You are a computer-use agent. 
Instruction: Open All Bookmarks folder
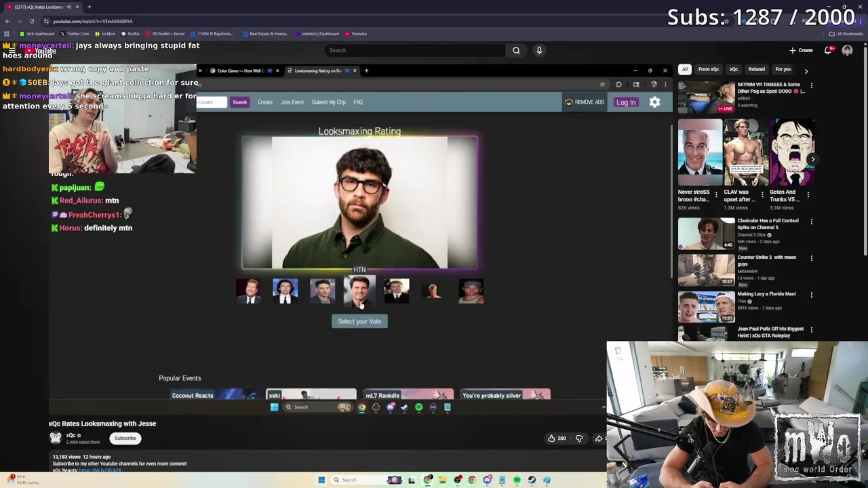(846, 34)
